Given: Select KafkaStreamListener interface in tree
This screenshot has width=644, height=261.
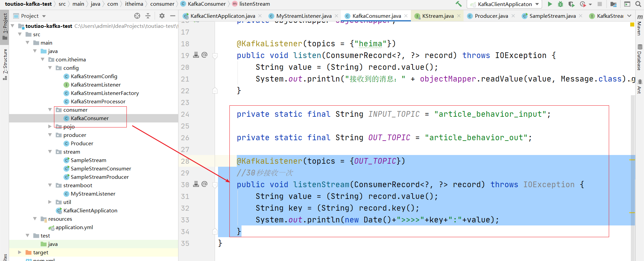Looking at the screenshot, I should [96, 85].
